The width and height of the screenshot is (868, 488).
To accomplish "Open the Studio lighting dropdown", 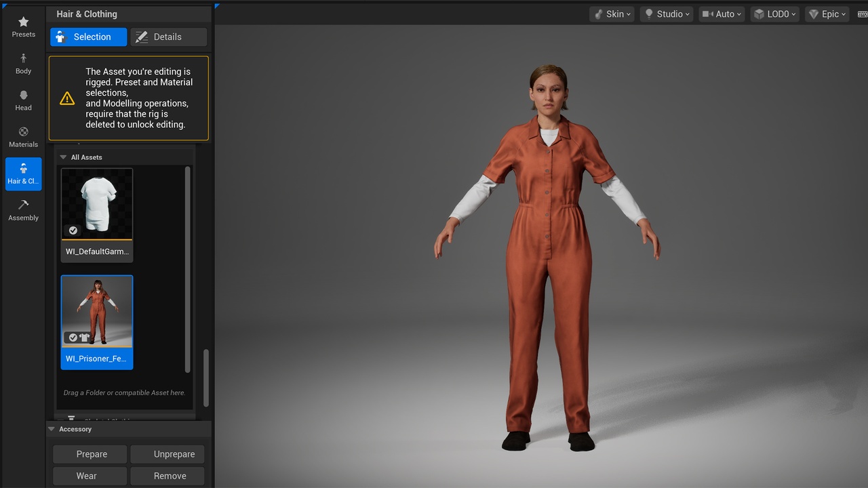I will pyautogui.click(x=667, y=14).
